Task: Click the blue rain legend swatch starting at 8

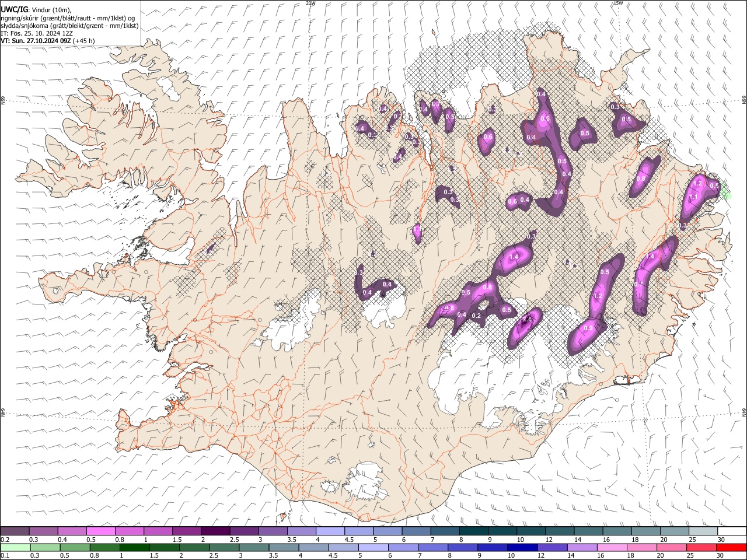Action: click(462, 547)
